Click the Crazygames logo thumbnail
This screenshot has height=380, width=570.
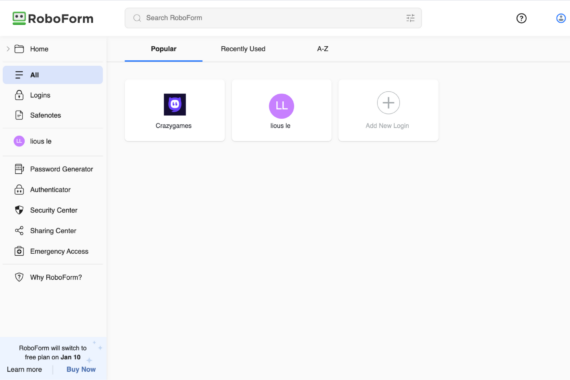point(175,105)
